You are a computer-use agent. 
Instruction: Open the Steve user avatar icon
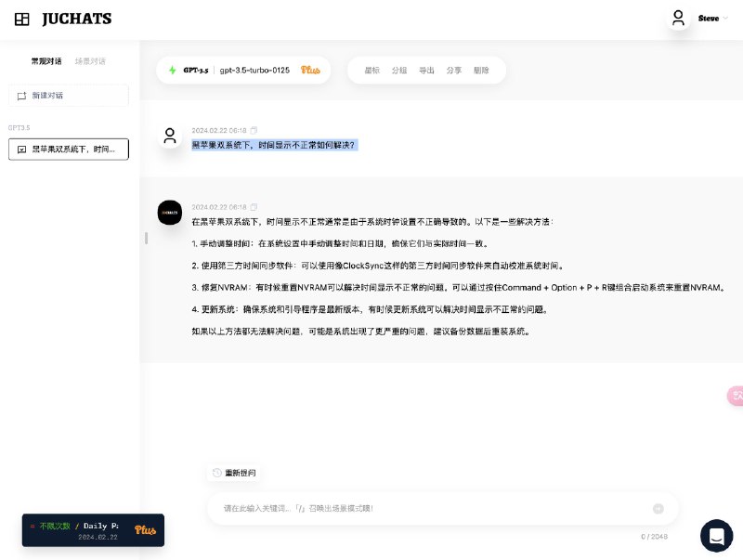point(679,19)
